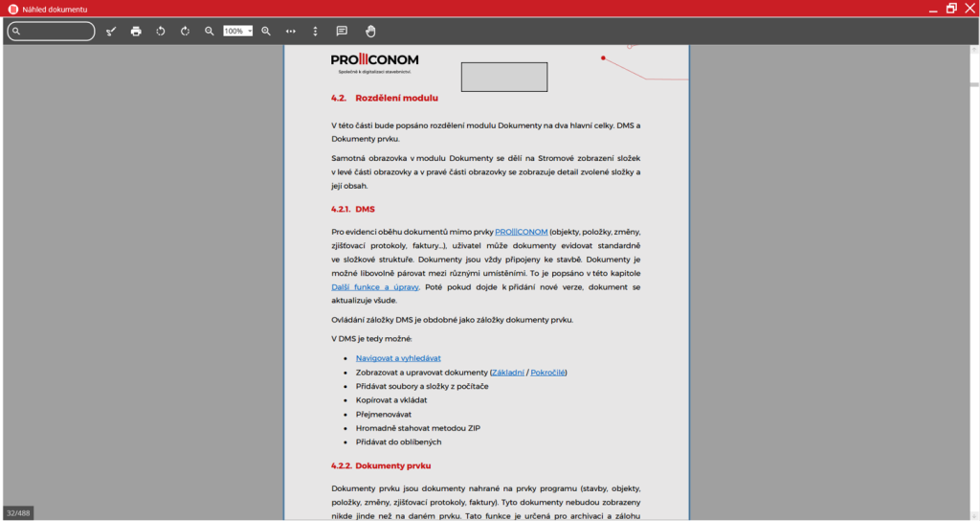Toggle the comments annotation panel
Image resolution: width=980 pixels, height=521 pixels.
(x=342, y=31)
